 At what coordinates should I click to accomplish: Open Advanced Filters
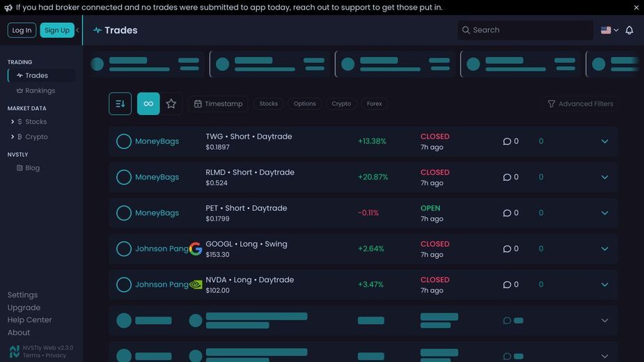(581, 104)
